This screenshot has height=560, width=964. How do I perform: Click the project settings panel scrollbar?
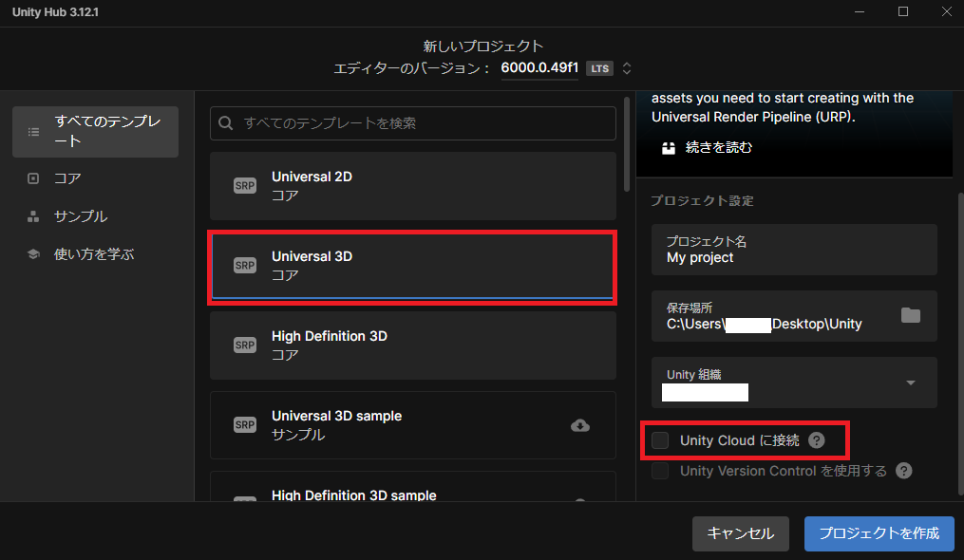point(960,345)
